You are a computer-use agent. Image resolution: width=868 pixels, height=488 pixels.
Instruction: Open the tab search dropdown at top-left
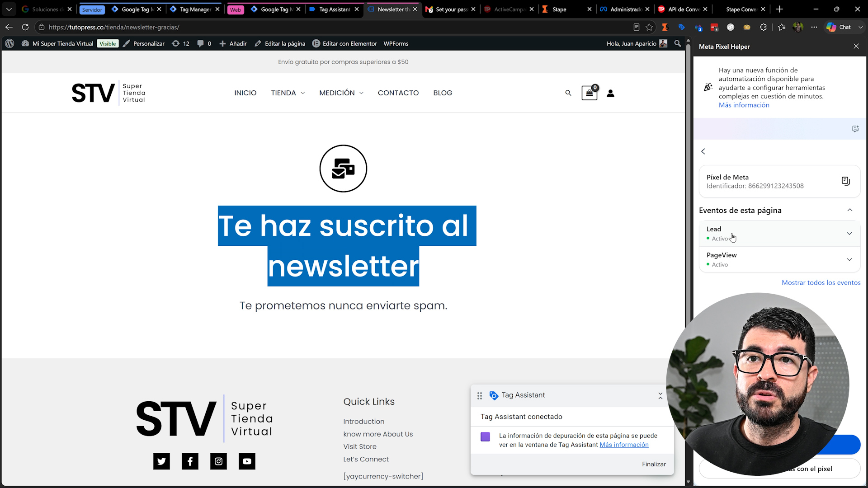tap(9, 9)
